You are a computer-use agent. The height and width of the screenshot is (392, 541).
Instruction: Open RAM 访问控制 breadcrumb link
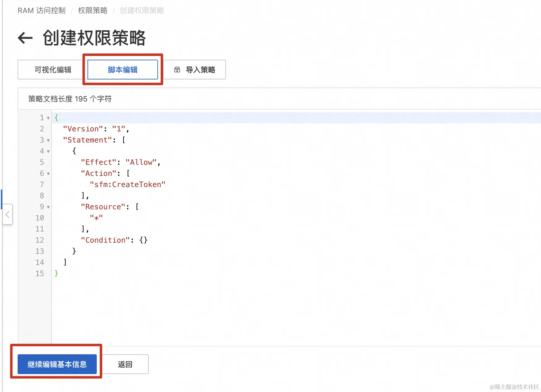[42, 11]
